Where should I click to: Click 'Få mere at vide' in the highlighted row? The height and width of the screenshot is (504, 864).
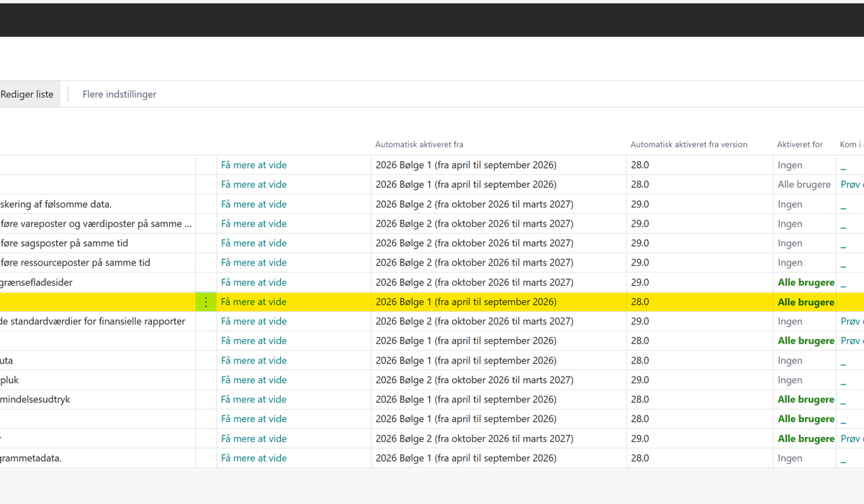pyautogui.click(x=253, y=302)
